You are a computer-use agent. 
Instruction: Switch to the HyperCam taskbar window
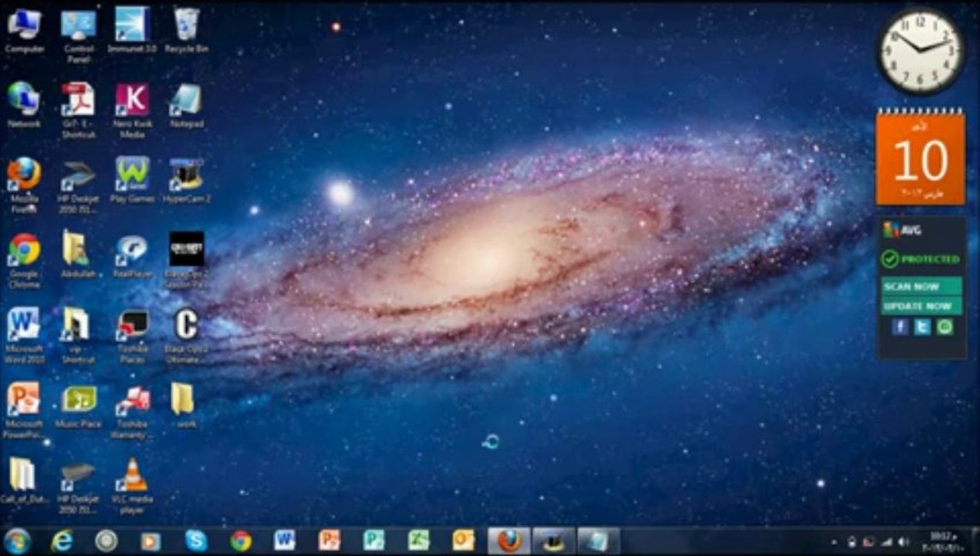(x=553, y=541)
